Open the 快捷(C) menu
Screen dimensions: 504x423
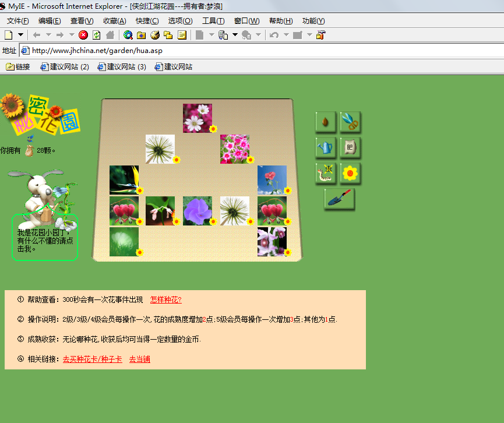(147, 21)
